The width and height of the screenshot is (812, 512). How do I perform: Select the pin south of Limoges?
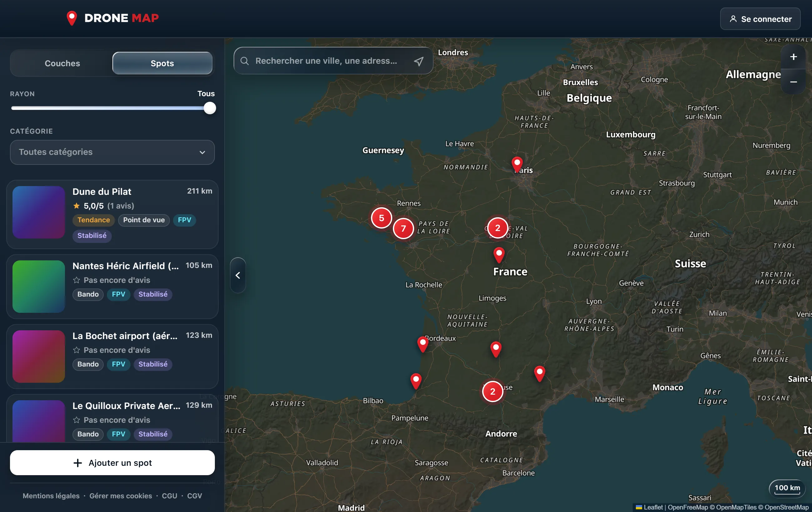coord(496,349)
